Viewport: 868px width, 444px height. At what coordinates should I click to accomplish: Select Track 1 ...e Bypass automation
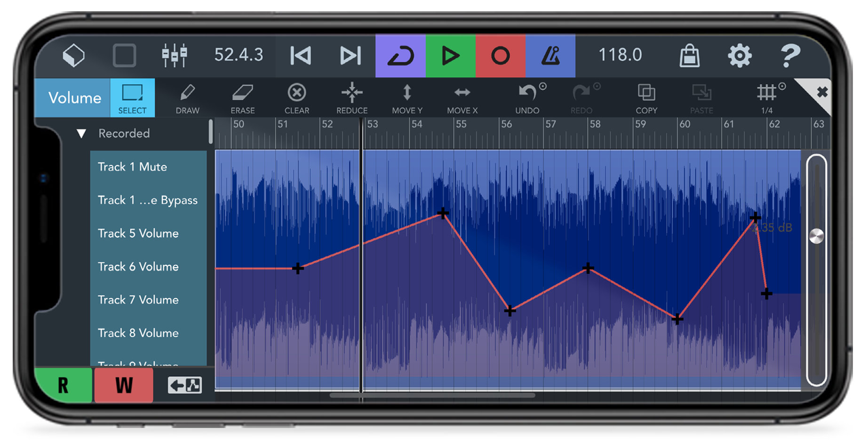[x=148, y=200]
